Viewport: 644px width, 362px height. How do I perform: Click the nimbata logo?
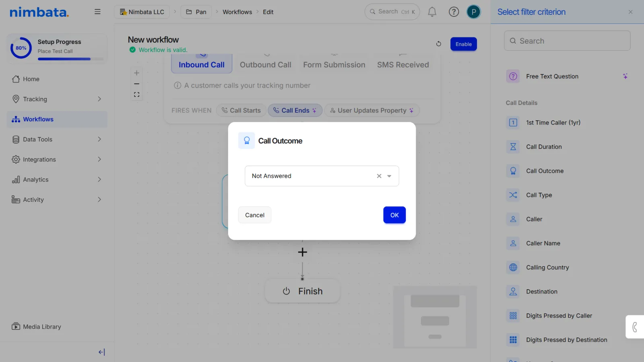click(39, 12)
